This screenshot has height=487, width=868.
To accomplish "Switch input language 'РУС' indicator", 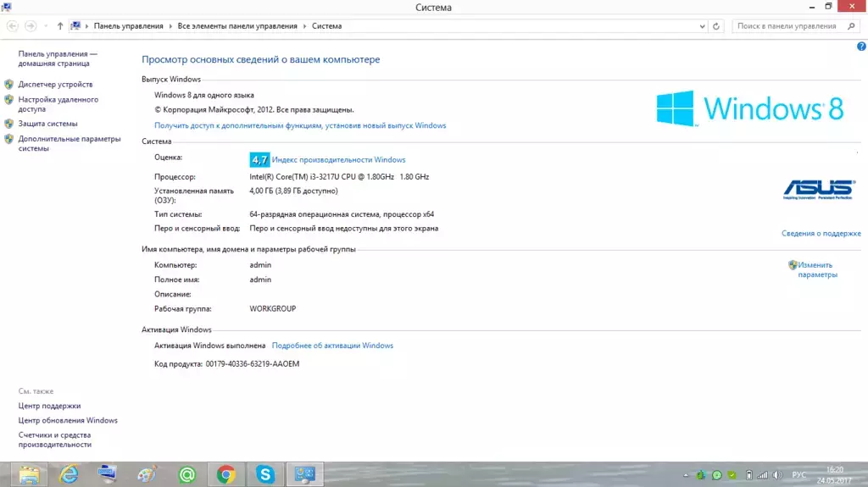I will click(x=798, y=475).
